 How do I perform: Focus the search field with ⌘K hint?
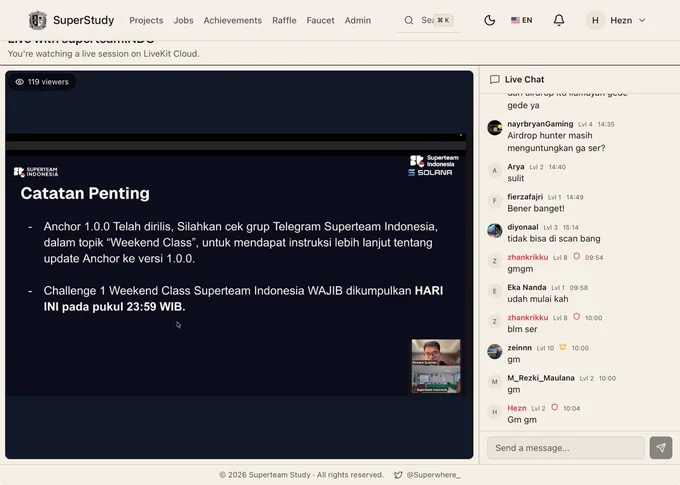tap(428, 20)
